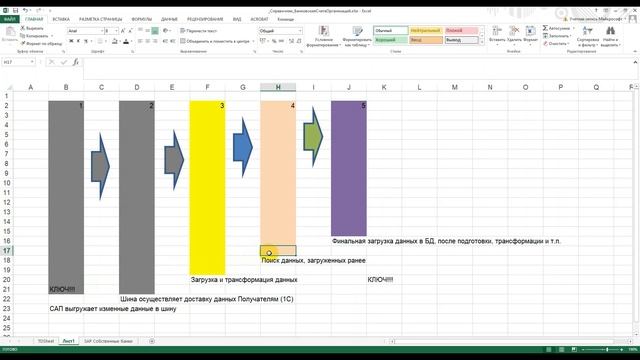Screen dimensions: 640x360
Task: Toggle center text alignment
Action: coord(147,41)
